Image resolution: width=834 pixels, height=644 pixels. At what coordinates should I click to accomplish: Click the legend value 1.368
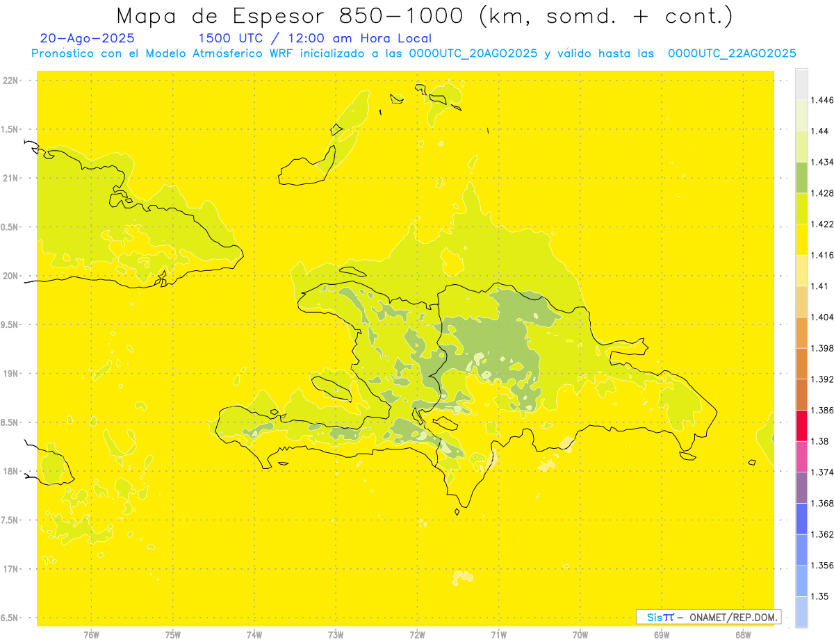pyautogui.click(x=823, y=503)
